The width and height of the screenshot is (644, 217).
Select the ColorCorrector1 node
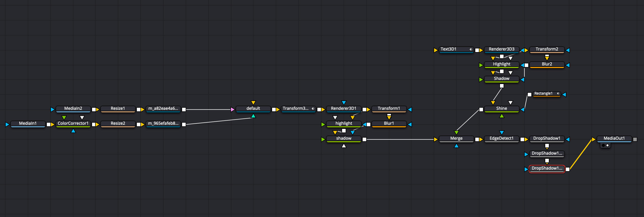pyautogui.click(x=73, y=123)
